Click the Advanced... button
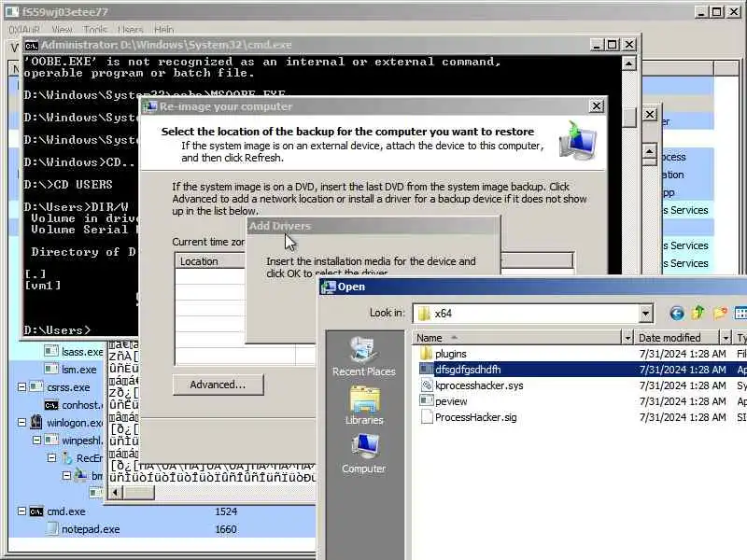Screen dimensions: 747x560 218,385
